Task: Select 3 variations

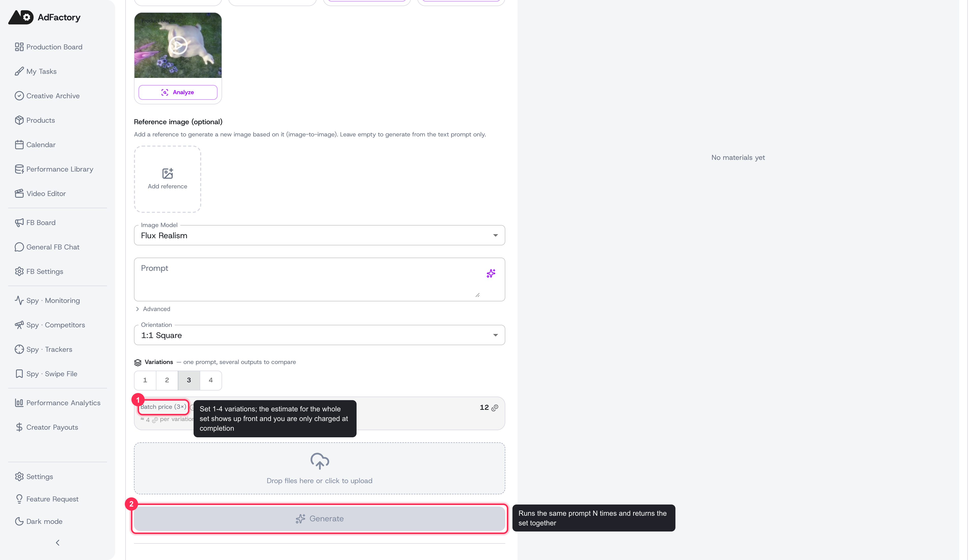Action: (x=189, y=380)
